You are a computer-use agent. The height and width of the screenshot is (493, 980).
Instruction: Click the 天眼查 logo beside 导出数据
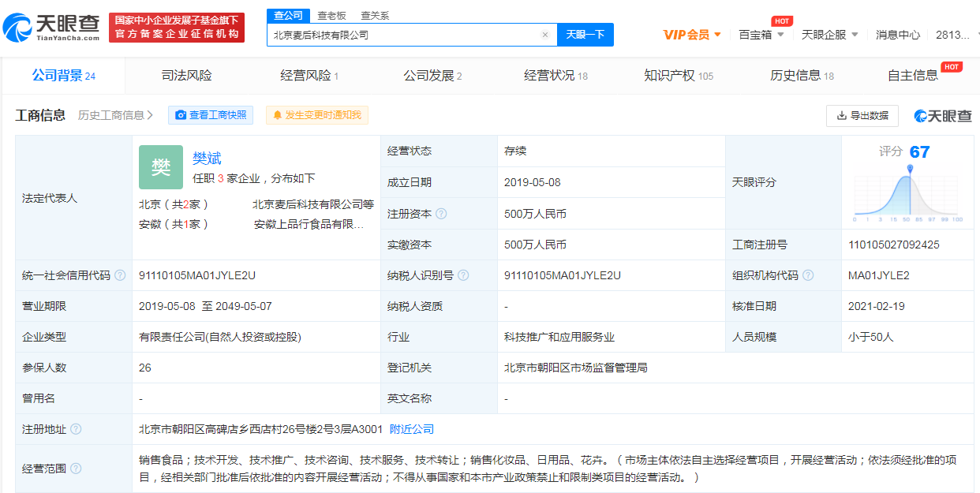(943, 116)
